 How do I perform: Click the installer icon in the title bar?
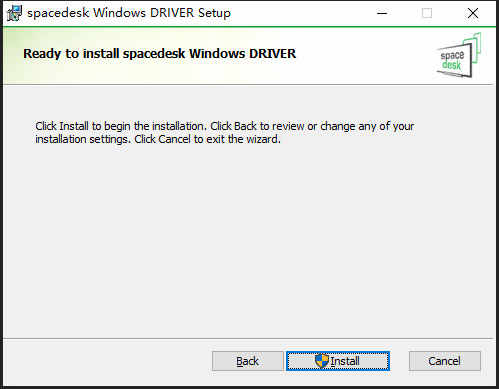pos(14,13)
